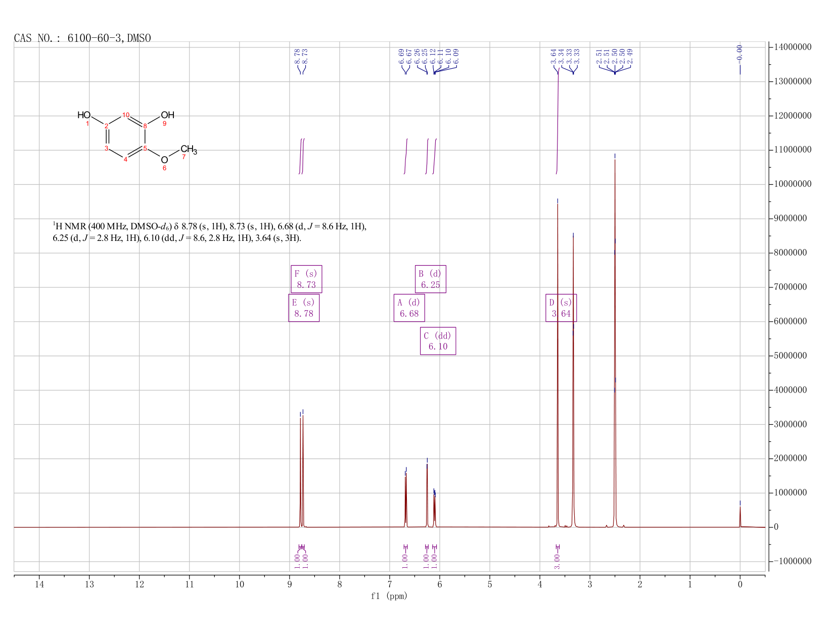Click the 10 ppm tick label on x-axis
The width and height of the screenshot is (834, 644).
pyautogui.click(x=240, y=584)
